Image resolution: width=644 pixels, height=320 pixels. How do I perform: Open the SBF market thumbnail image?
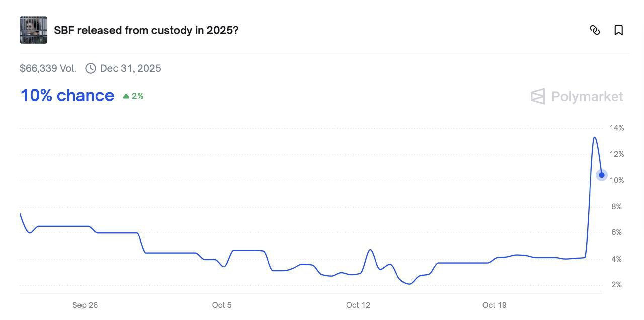(x=33, y=30)
